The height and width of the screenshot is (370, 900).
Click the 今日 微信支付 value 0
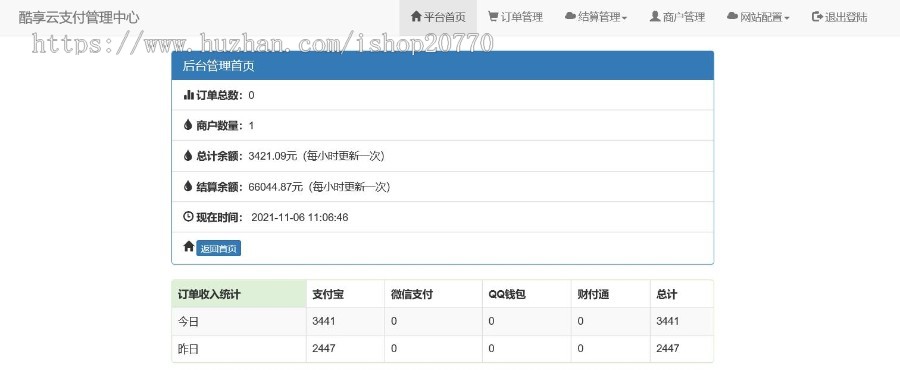394,321
